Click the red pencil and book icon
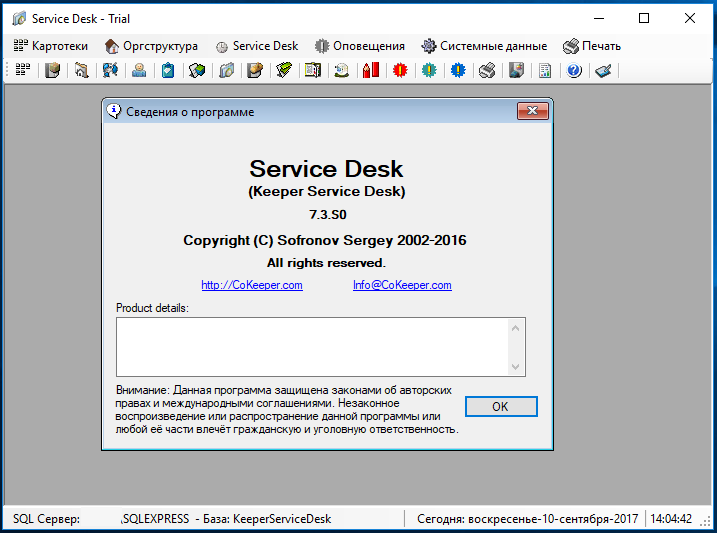 371,70
